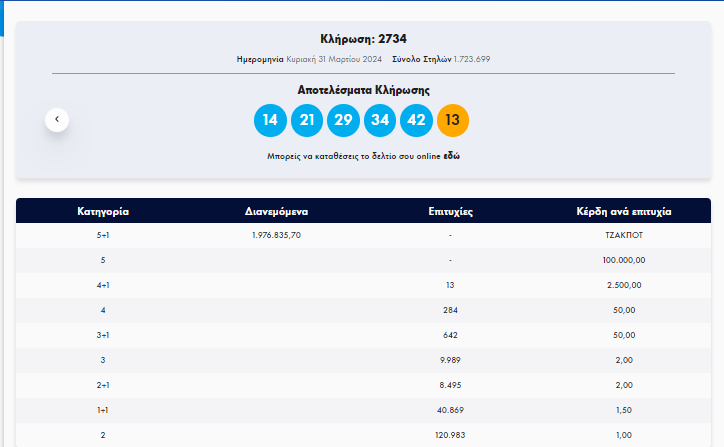724x447 pixels.
Task: Select the blue ball number 42
Action: pyautogui.click(x=416, y=120)
